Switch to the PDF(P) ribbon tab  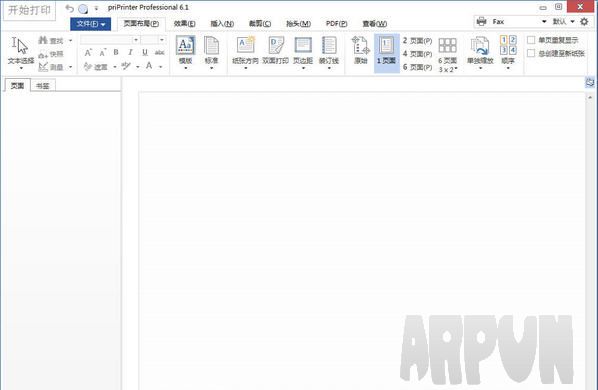336,24
